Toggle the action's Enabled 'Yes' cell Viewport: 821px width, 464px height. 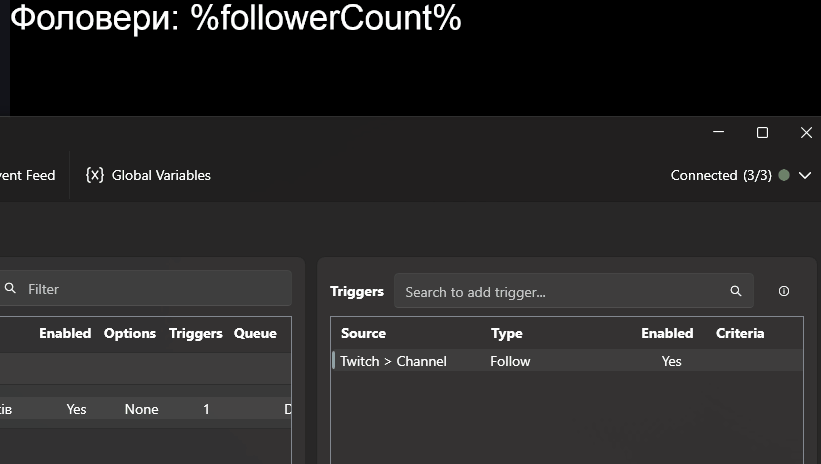tap(76, 409)
